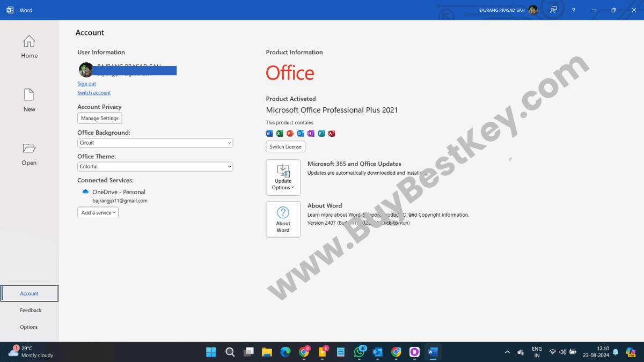Click the Word logo in the title bar
This screenshot has width=644, height=362.
tap(10, 10)
